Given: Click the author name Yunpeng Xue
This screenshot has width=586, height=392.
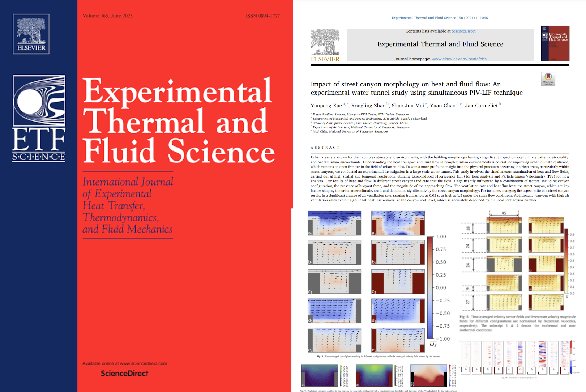Looking at the screenshot, I should click(x=326, y=106).
